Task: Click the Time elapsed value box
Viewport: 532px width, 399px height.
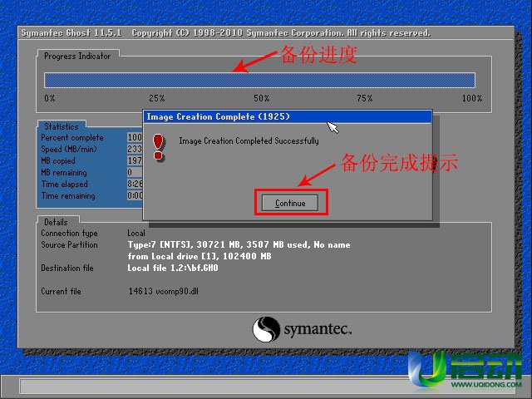Action: tap(135, 184)
